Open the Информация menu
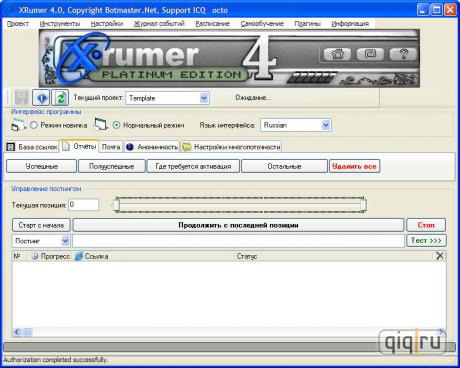The width and height of the screenshot is (460, 368). [x=350, y=24]
